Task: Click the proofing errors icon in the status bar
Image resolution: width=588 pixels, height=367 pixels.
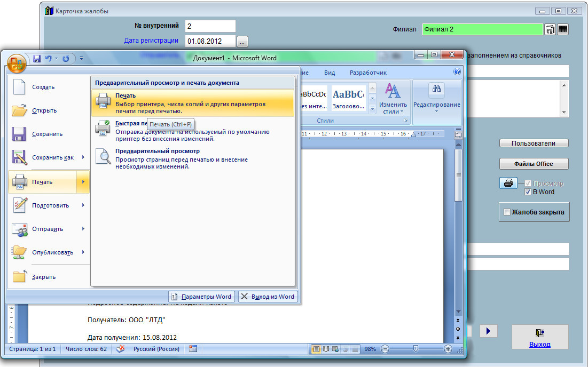Action: pos(120,349)
